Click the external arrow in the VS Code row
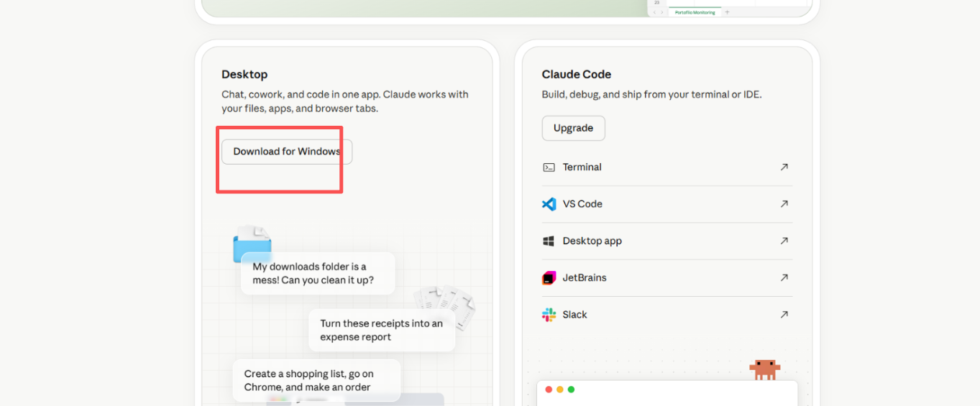 click(784, 204)
